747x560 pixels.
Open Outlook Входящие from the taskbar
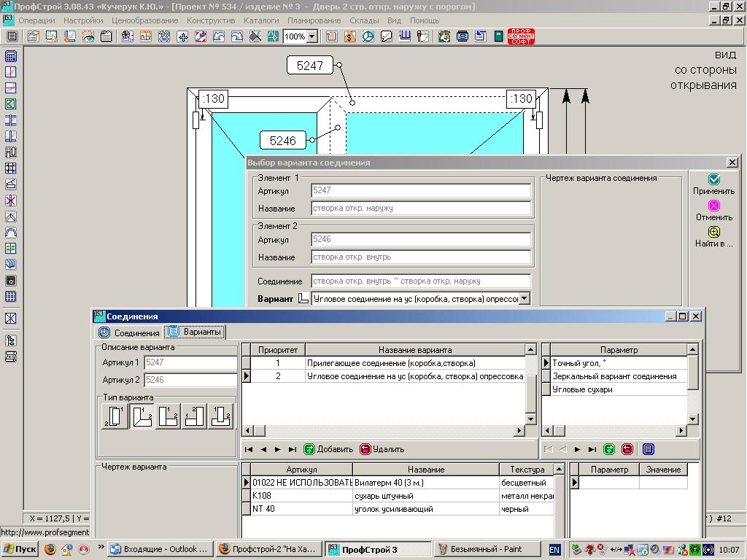159,549
